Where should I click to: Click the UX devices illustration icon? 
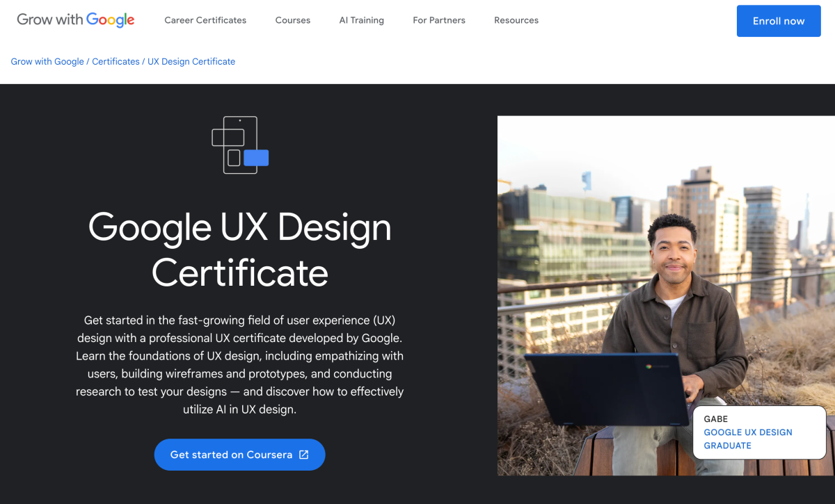240,145
